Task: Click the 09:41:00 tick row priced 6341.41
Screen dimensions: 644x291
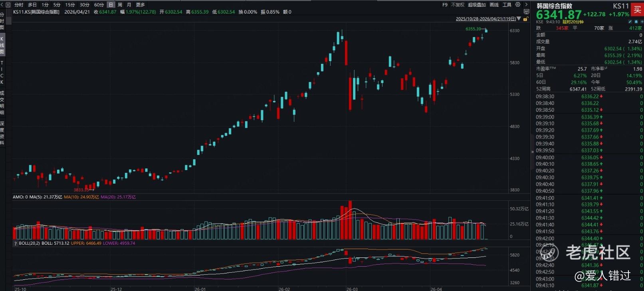Action: coord(589,198)
